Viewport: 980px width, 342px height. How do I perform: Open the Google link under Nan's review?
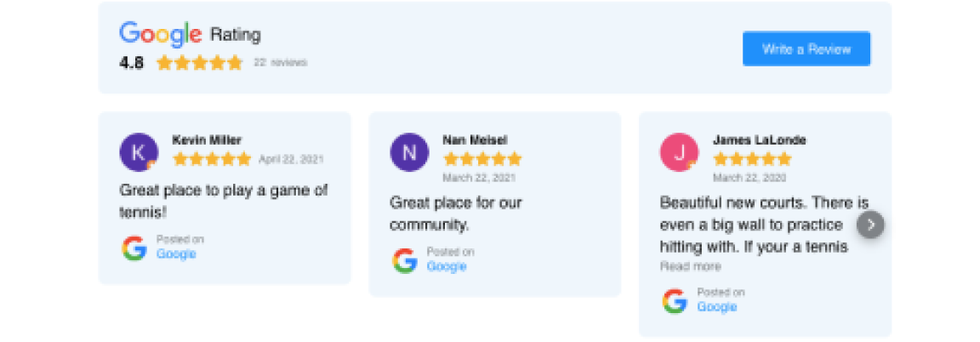(447, 266)
